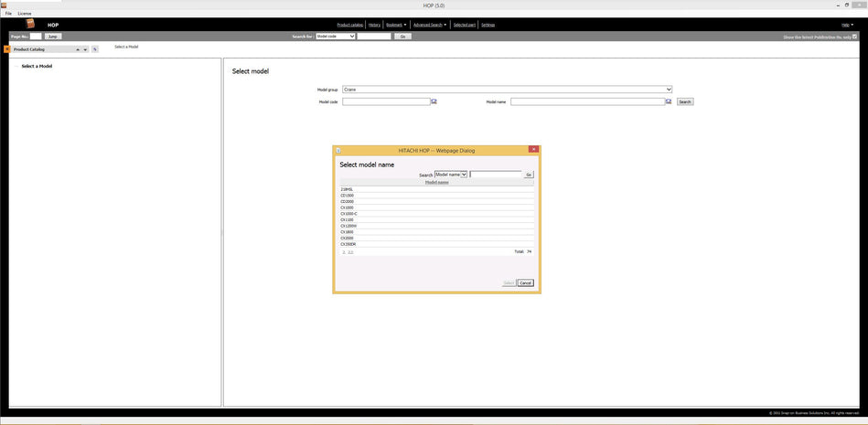Collapse the side panel with orange arrow
Viewport: 868px width, 425px height.
pyautogui.click(x=7, y=49)
